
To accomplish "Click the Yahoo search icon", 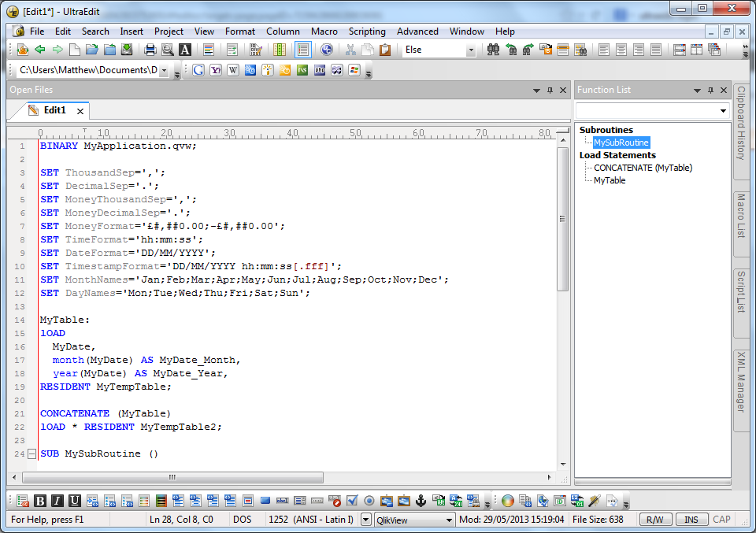I will (216, 70).
